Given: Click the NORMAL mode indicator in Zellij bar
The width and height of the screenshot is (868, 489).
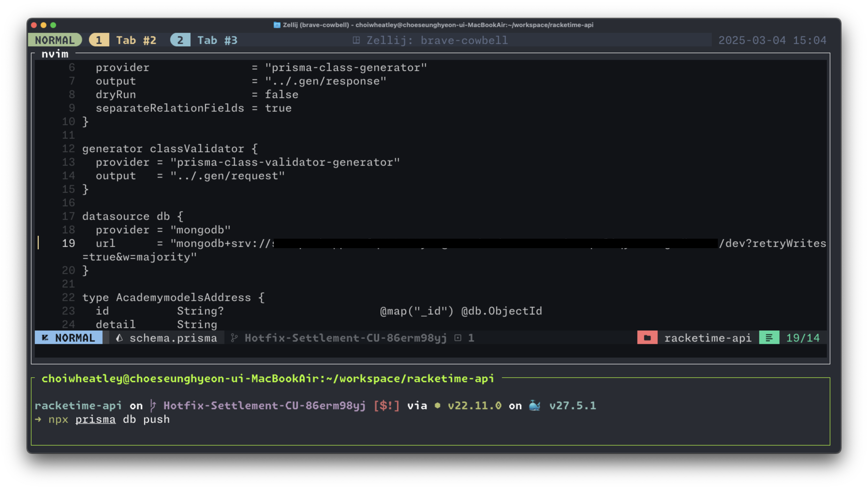Looking at the screenshot, I should tap(55, 40).
